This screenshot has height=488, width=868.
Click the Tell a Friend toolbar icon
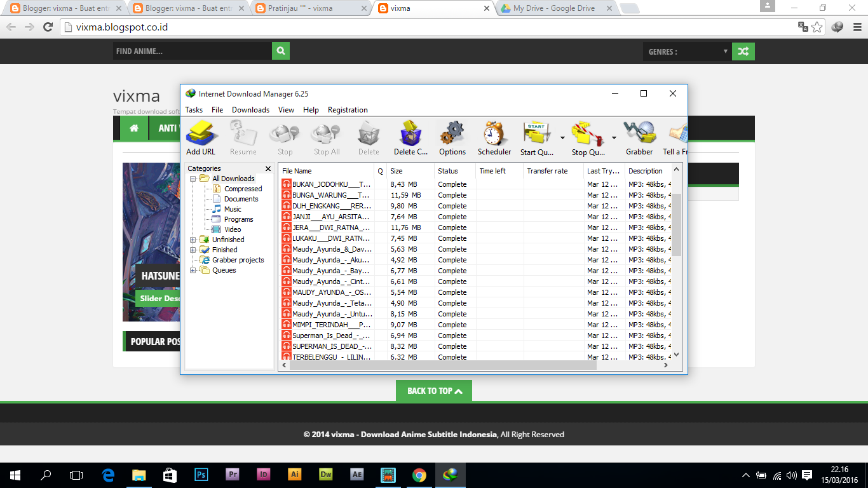click(x=679, y=133)
